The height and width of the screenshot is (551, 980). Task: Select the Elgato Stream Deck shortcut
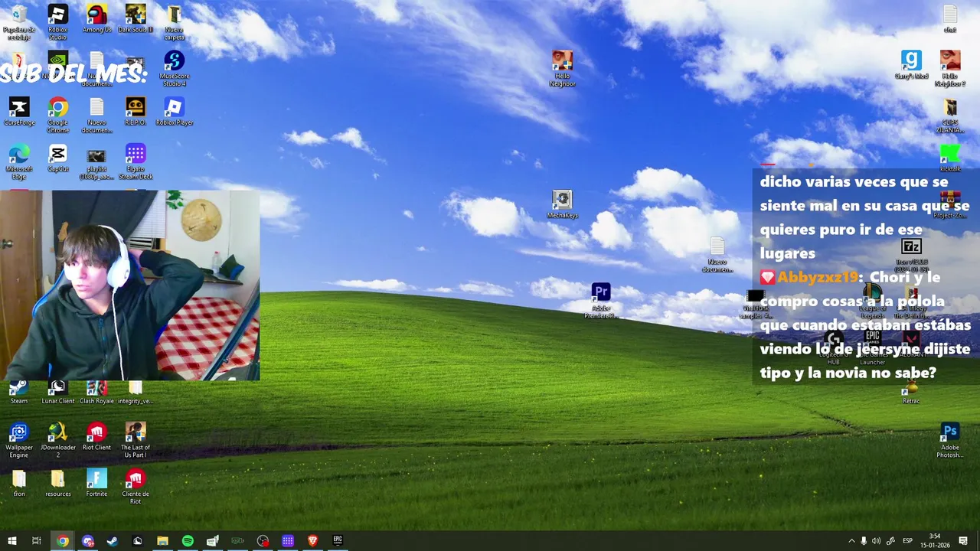(136, 161)
